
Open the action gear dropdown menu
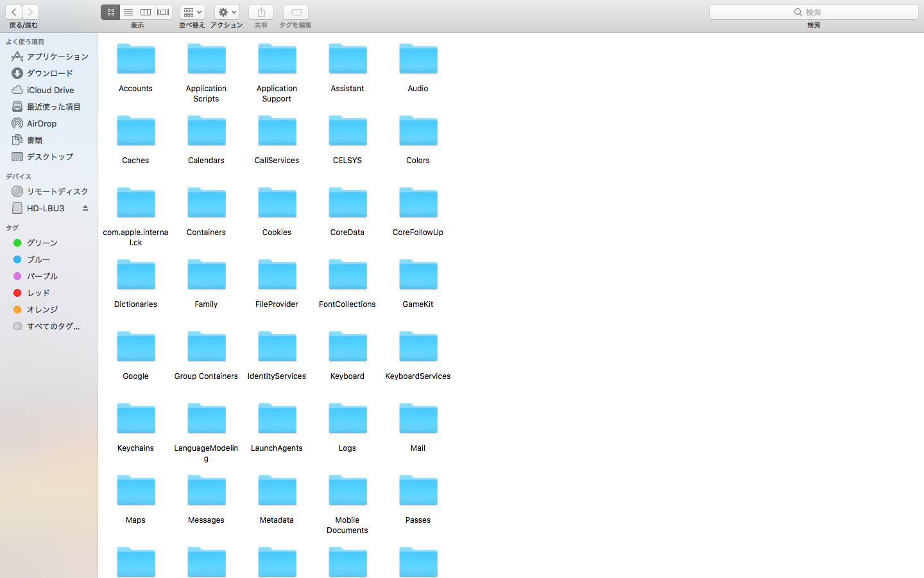click(x=227, y=12)
